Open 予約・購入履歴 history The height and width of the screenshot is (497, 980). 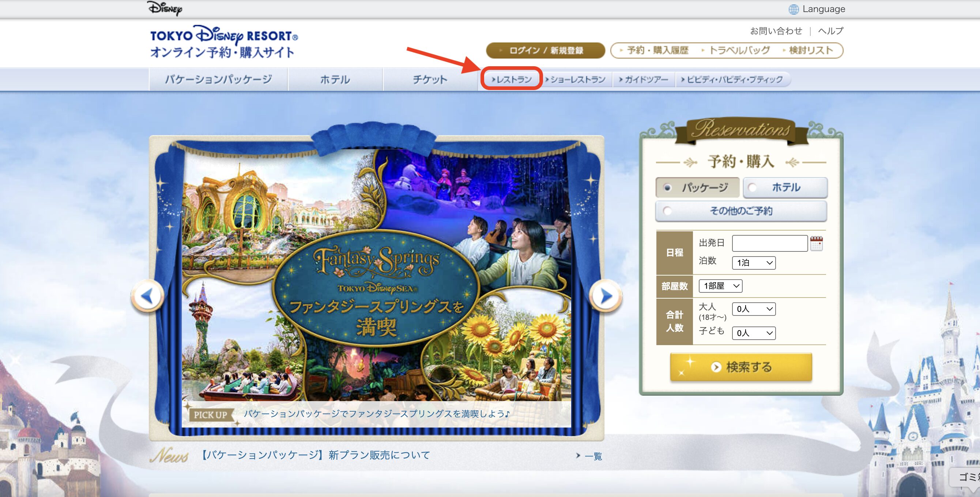tap(654, 50)
